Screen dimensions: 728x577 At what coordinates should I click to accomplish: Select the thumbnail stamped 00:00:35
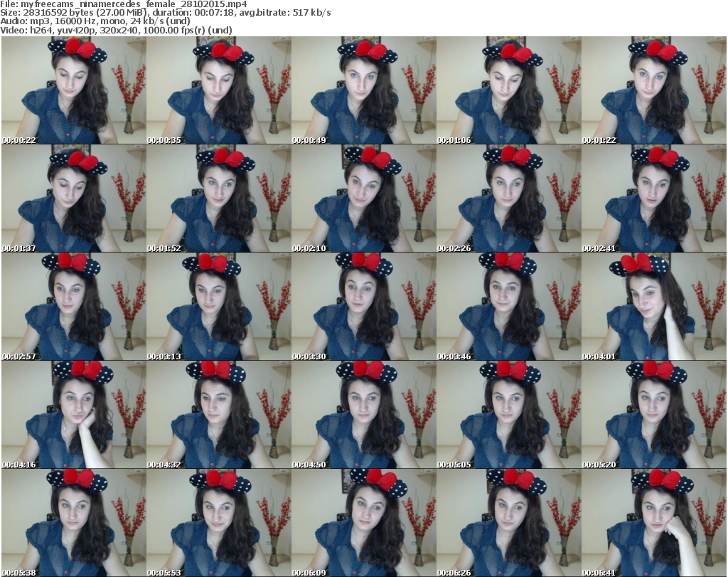tap(219, 90)
